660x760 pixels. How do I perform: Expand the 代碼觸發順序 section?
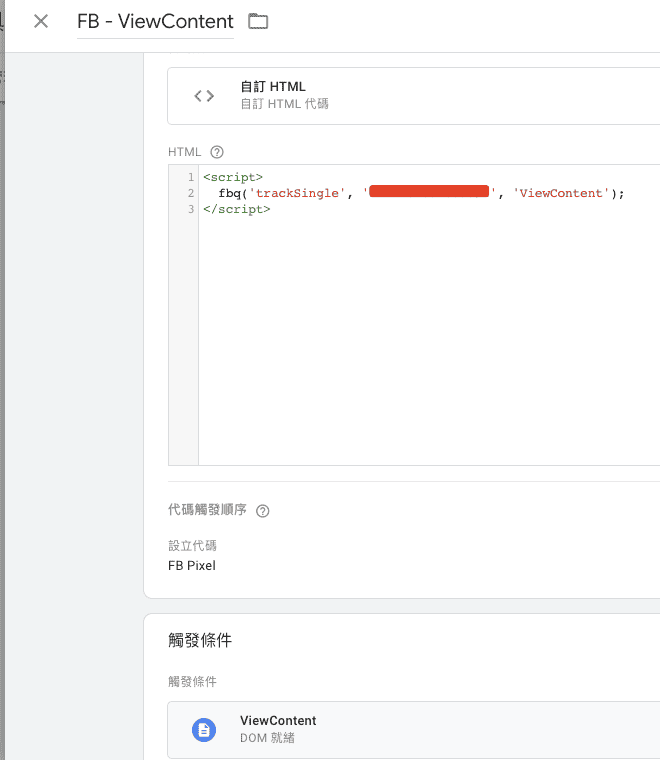[x=207, y=510]
